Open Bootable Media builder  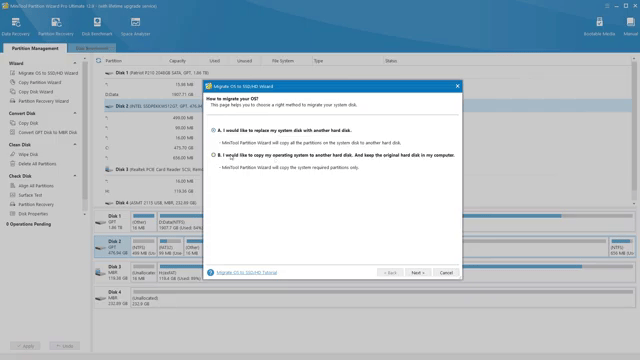coord(599,27)
